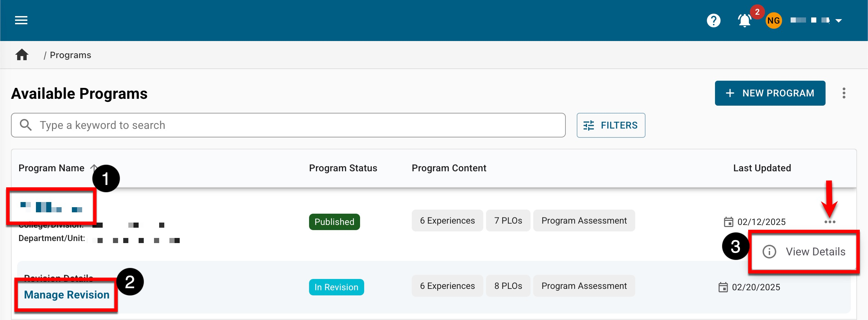
Task: Click the Programs breadcrumb
Action: point(70,55)
